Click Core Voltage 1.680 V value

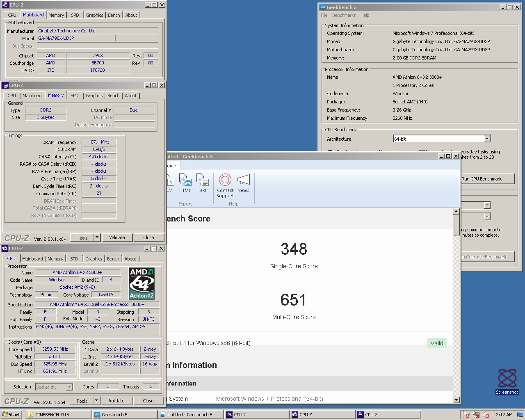(106, 294)
